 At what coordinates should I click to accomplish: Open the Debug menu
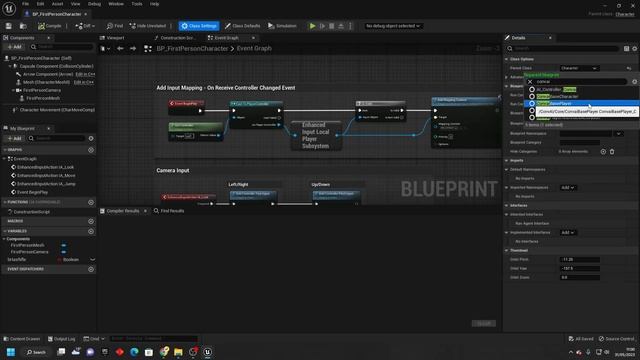click(x=94, y=4)
